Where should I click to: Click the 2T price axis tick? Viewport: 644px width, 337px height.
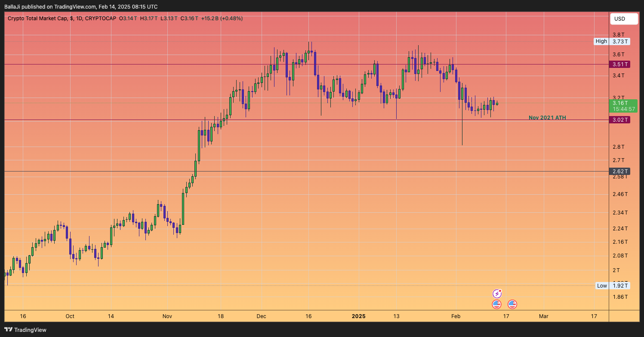(616, 270)
